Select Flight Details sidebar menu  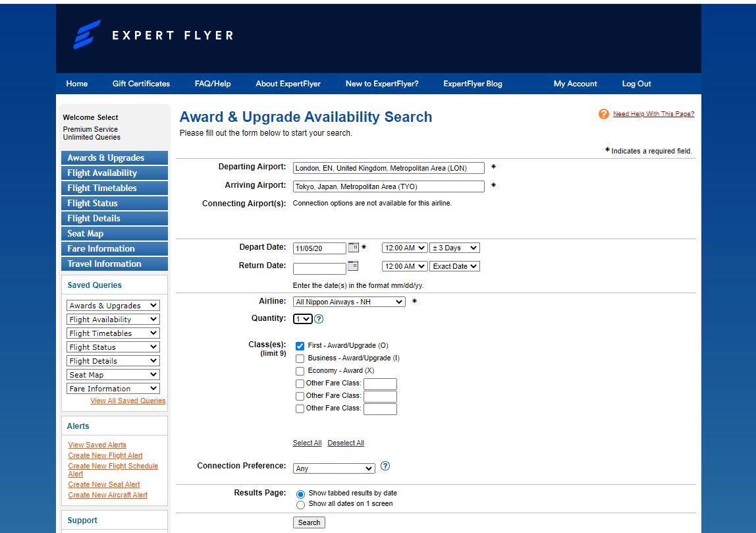tap(115, 219)
